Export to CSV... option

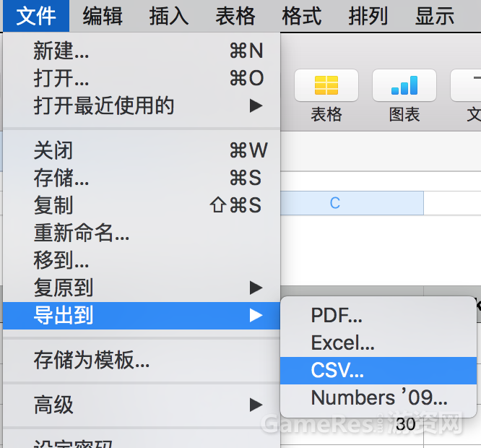(378, 371)
